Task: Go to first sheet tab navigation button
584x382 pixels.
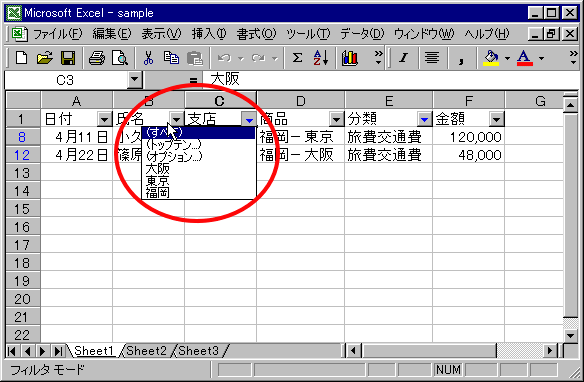Action: (x=12, y=351)
